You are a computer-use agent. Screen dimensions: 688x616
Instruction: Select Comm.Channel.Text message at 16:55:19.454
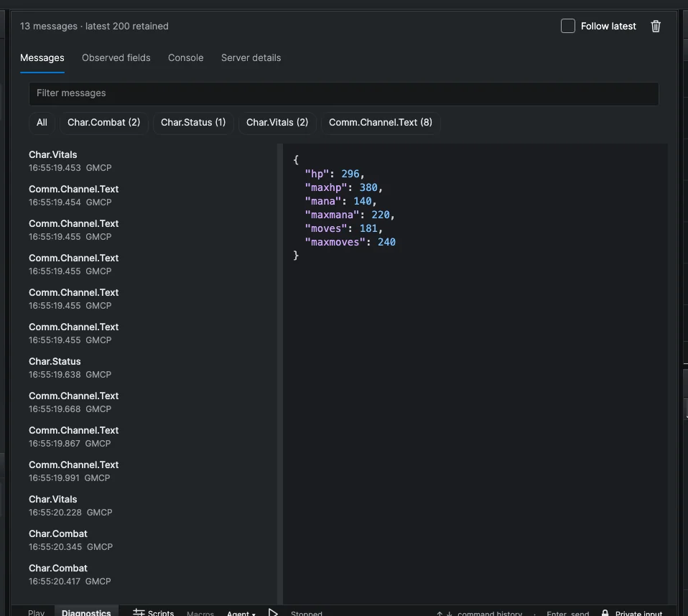149,196
